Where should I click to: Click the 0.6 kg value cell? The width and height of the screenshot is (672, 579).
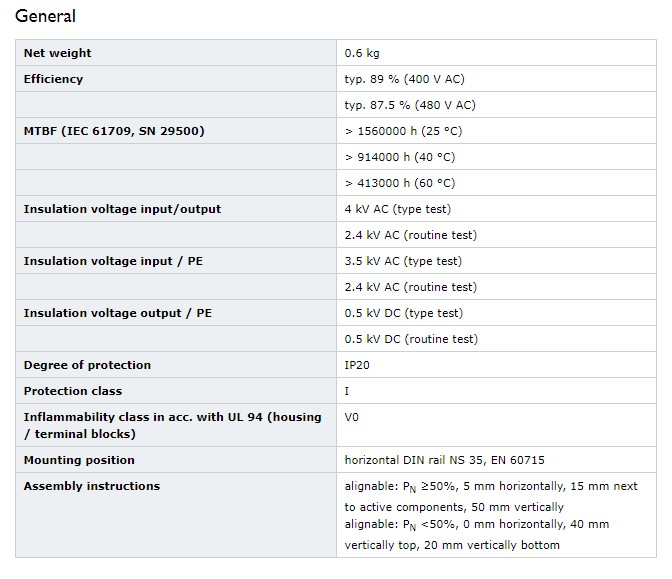pyautogui.click(x=362, y=53)
